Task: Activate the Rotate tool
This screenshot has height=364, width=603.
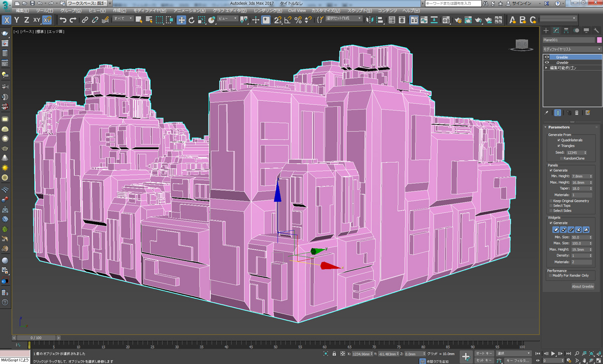Action: (x=191, y=20)
